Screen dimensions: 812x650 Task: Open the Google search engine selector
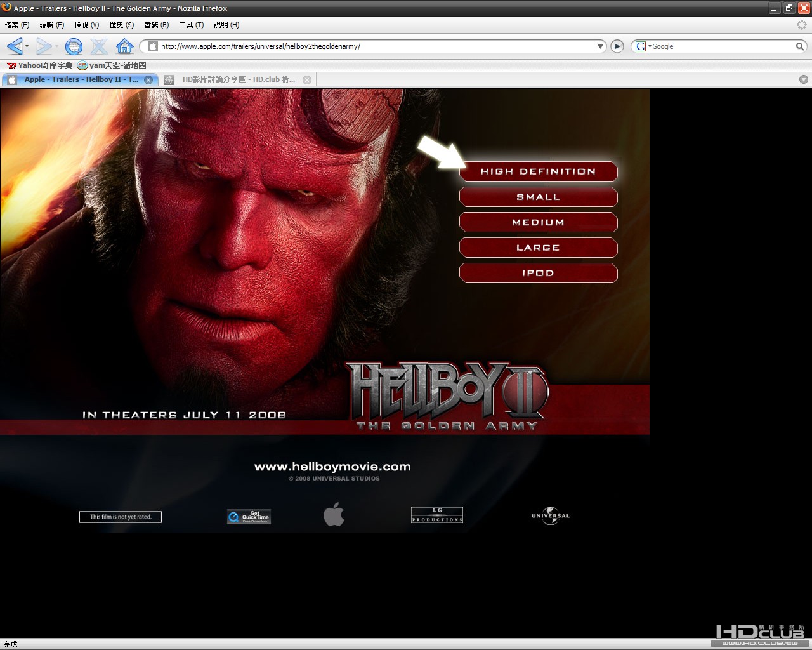pos(643,46)
